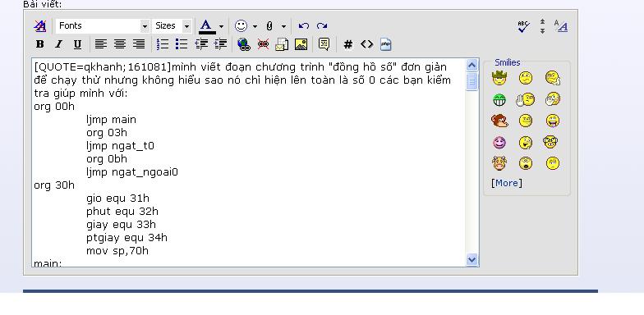
Task: Expand the text color picker arrow
Action: click(222, 26)
